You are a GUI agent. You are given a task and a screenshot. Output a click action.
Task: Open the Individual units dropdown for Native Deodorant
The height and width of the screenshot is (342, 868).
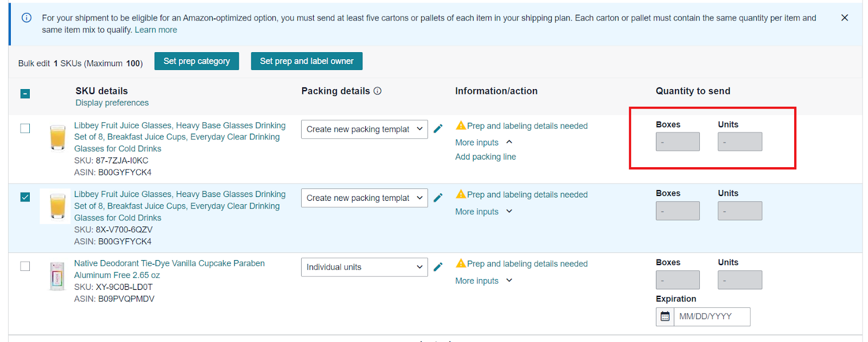point(364,267)
